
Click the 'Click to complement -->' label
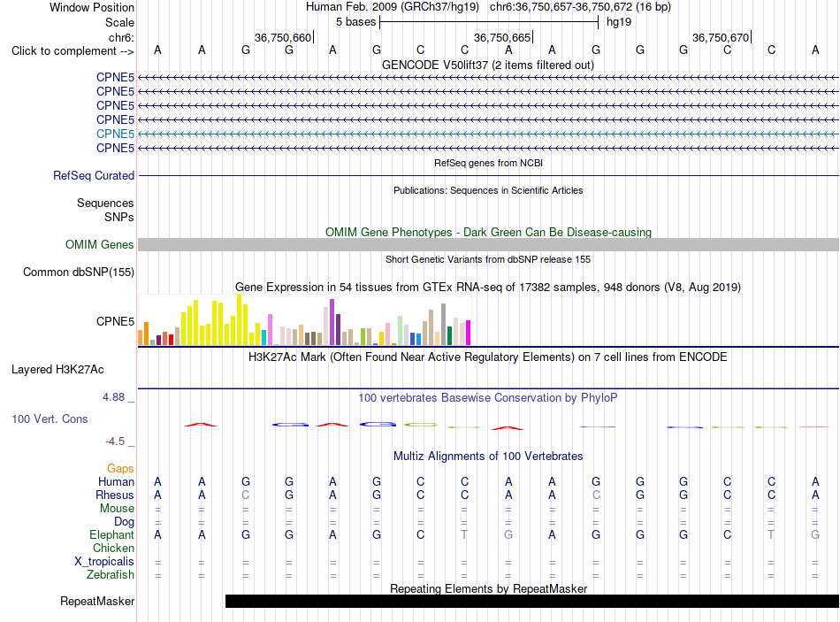pos(73,51)
